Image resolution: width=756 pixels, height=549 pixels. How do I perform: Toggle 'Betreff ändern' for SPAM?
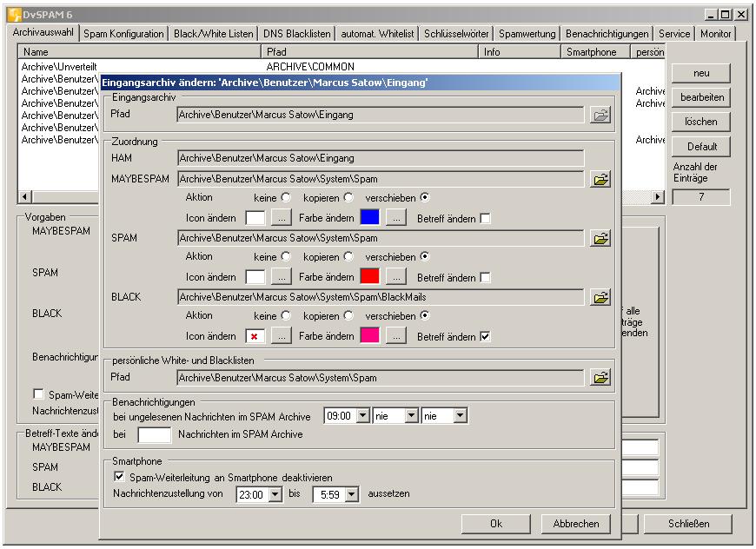[x=486, y=278]
